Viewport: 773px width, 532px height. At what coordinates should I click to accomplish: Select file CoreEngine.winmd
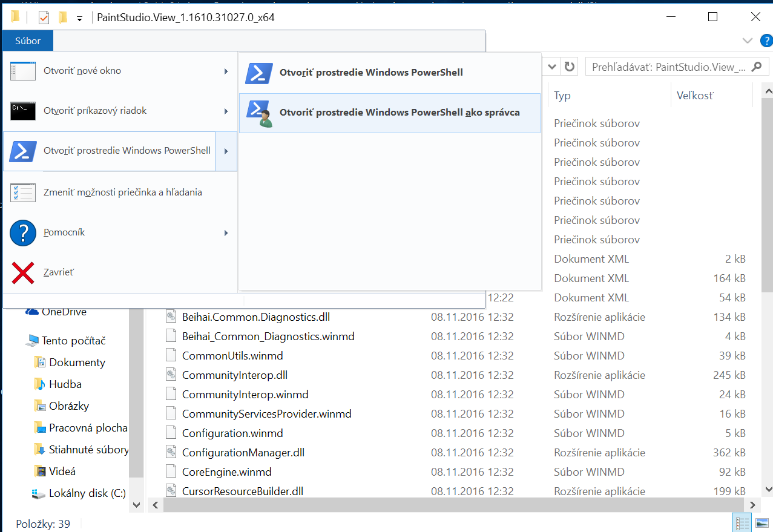(x=226, y=472)
